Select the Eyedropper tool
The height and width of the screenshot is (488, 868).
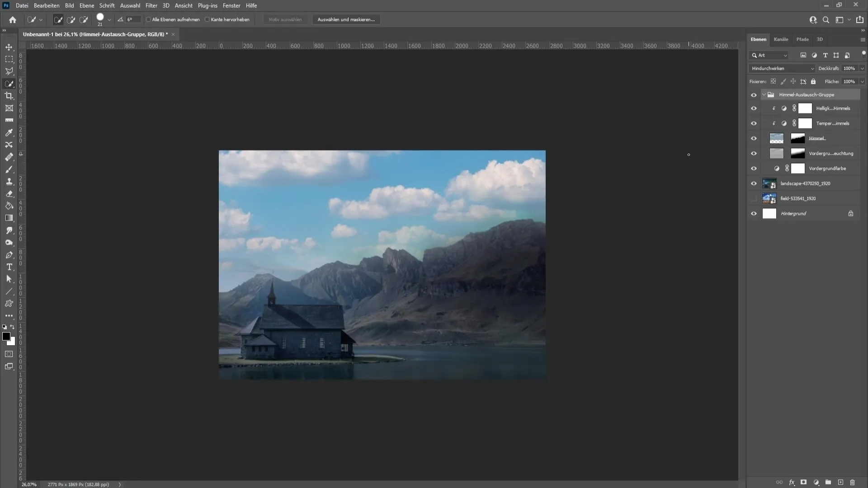pos(9,132)
